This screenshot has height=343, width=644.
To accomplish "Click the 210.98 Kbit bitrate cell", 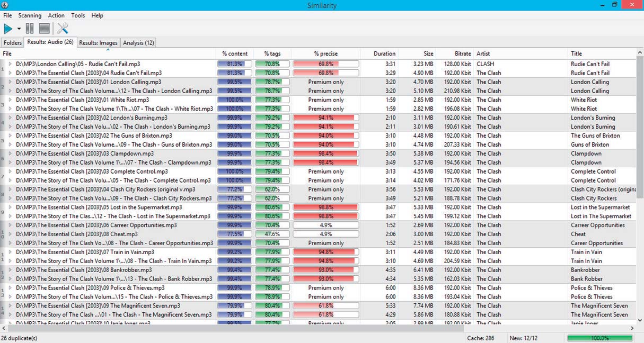I will tap(457, 91).
